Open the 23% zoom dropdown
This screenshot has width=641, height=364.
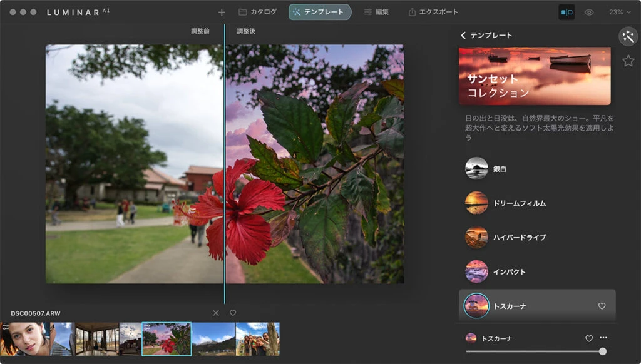click(620, 13)
